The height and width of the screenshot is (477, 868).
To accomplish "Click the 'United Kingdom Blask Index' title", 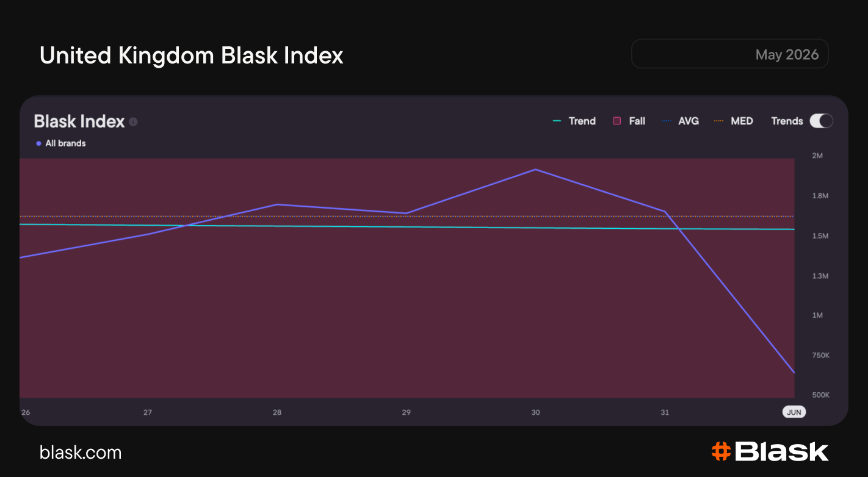I will pyautogui.click(x=192, y=56).
